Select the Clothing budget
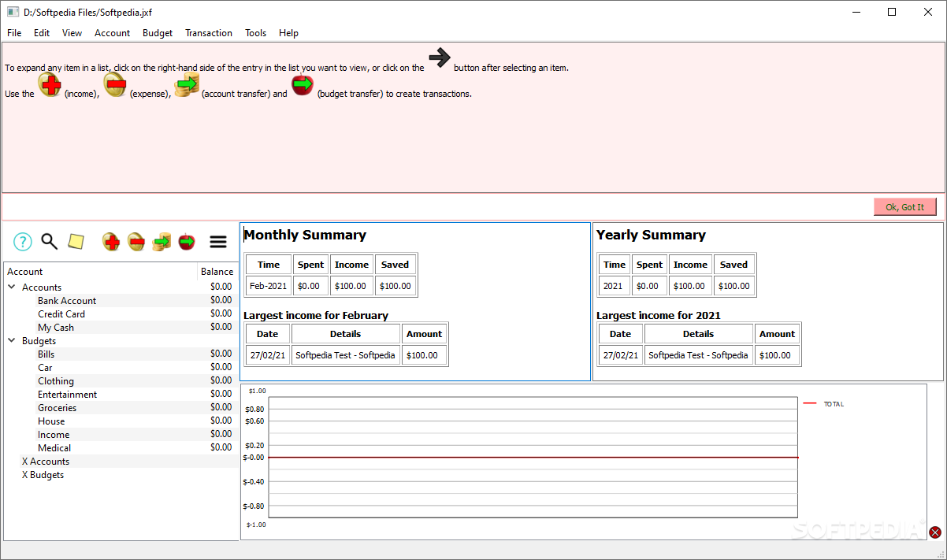 click(56, 381)
